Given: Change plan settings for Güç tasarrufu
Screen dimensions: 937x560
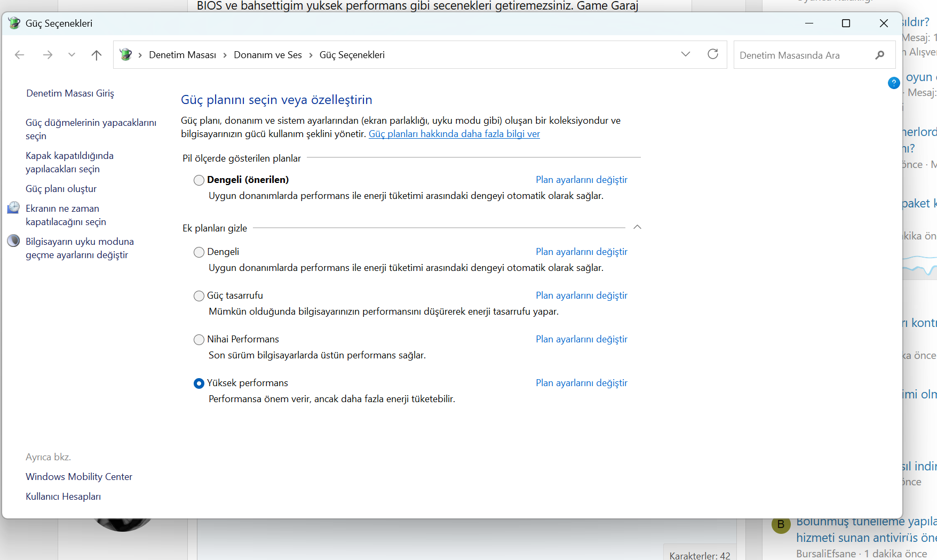Looking at the screenshot, I should pos(582,295).
